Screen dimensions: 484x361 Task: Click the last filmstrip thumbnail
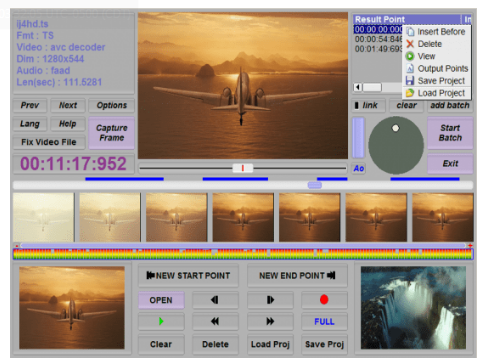pyautogui.click(x=443, y=217)
